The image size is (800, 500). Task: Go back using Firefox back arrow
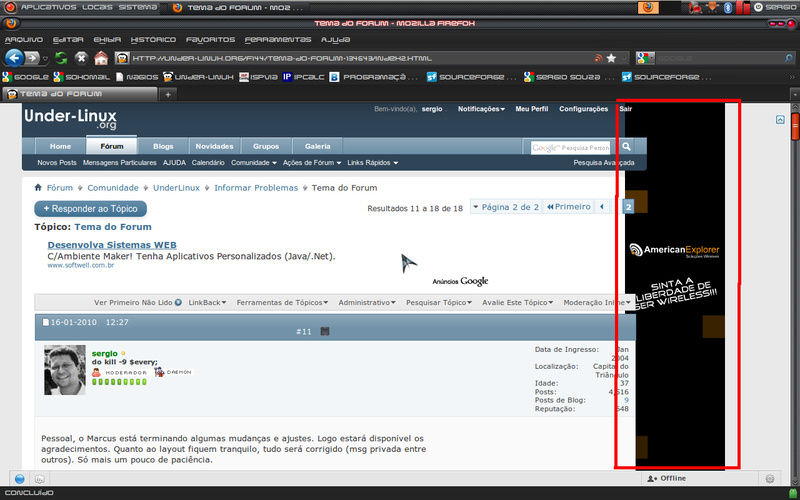tap(14, 58)
